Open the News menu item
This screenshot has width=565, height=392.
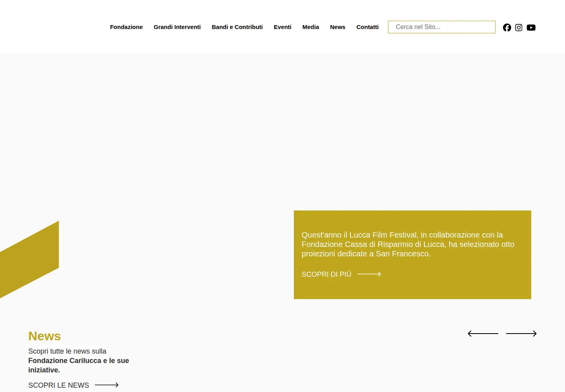[x=338, y=27]
